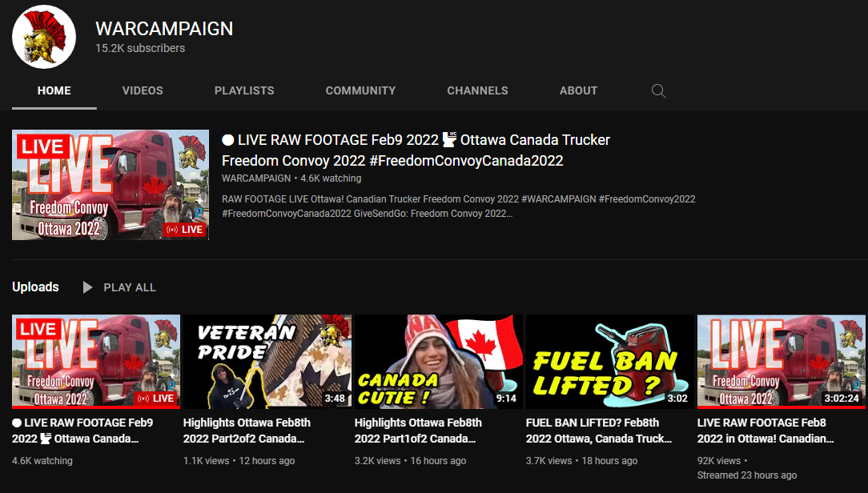
Task: Open the Canada Cutie video thumbnail
Action: click(x=439, y=361)
